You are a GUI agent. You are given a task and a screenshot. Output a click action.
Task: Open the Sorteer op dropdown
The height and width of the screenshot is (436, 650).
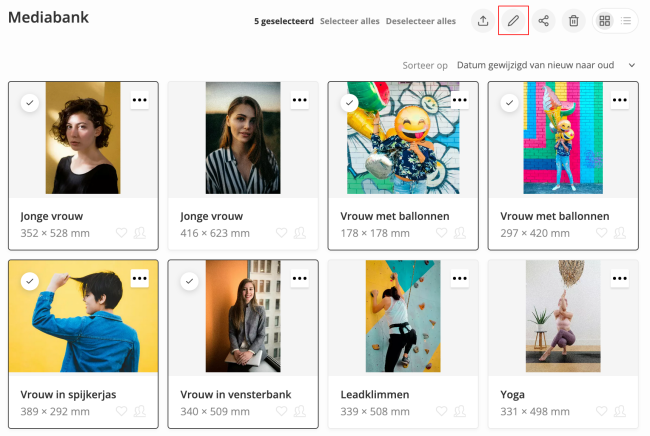545,65
